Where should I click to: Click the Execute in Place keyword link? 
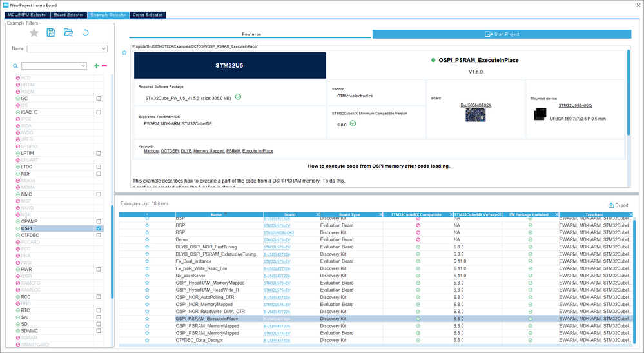click(x=257, y=151)
